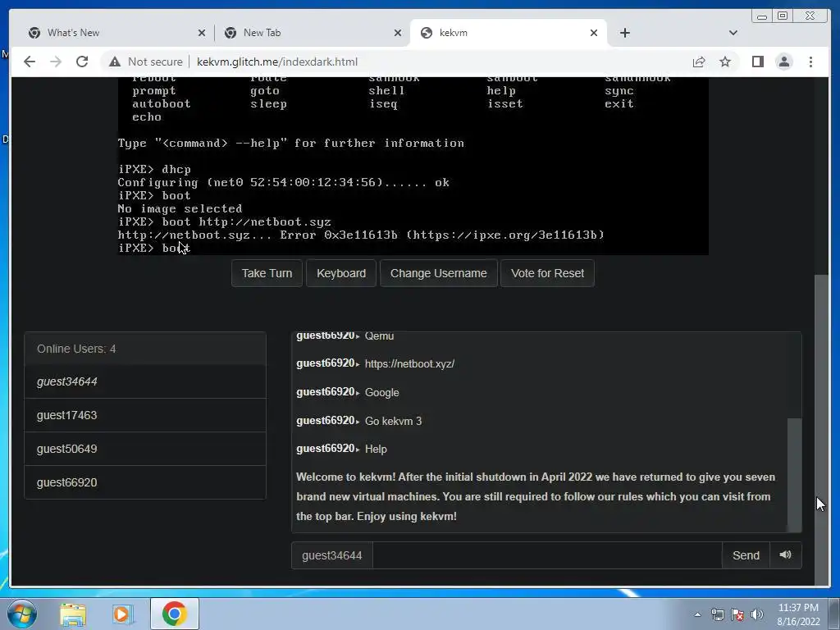Open network tray icon
The height and width of the screenshot is (630, 840).
pos(717,614)
